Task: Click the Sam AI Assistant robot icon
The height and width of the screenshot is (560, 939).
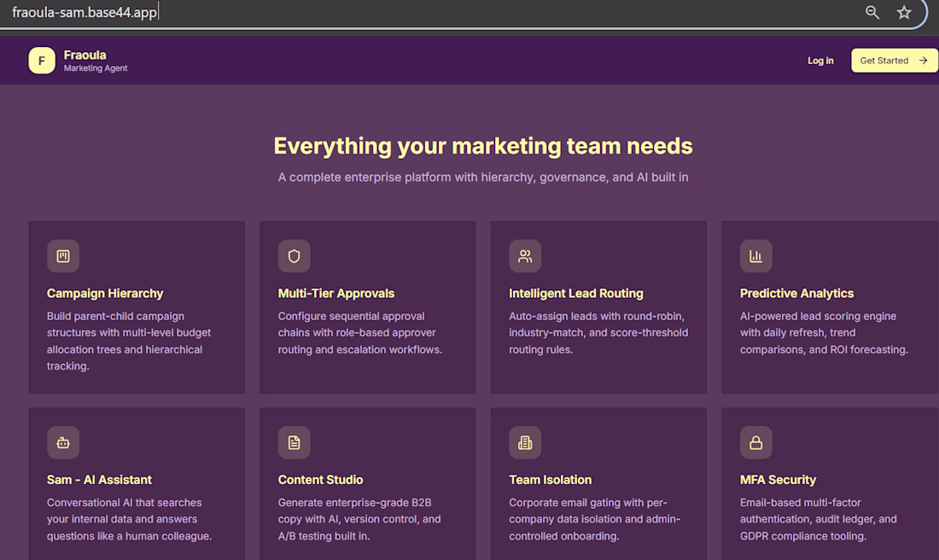Action: [63, 442]
